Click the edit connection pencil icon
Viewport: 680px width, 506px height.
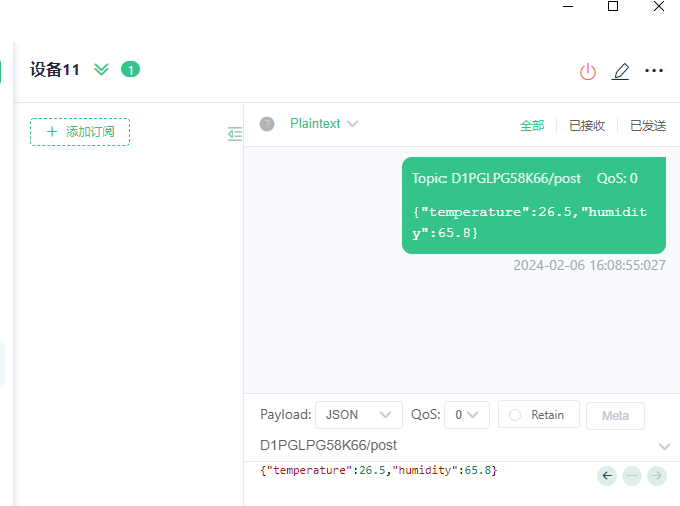(x=621, y=71)
